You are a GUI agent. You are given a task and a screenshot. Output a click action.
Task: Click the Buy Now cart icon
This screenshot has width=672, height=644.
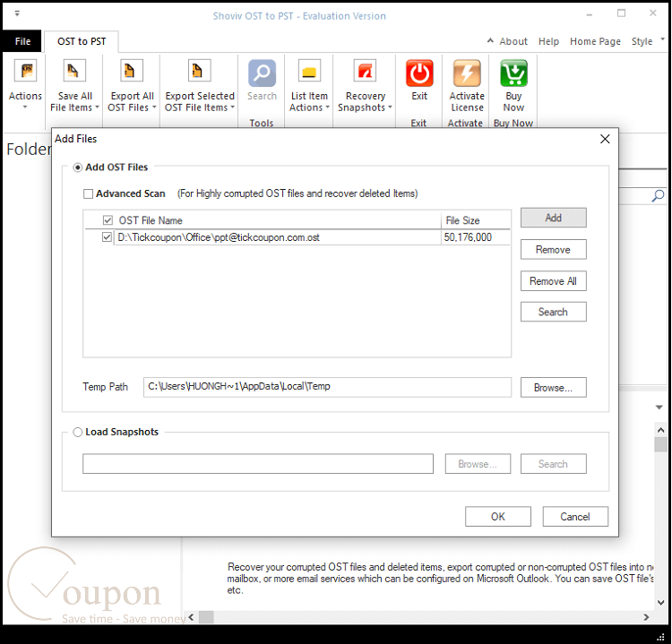click(513, 73)
